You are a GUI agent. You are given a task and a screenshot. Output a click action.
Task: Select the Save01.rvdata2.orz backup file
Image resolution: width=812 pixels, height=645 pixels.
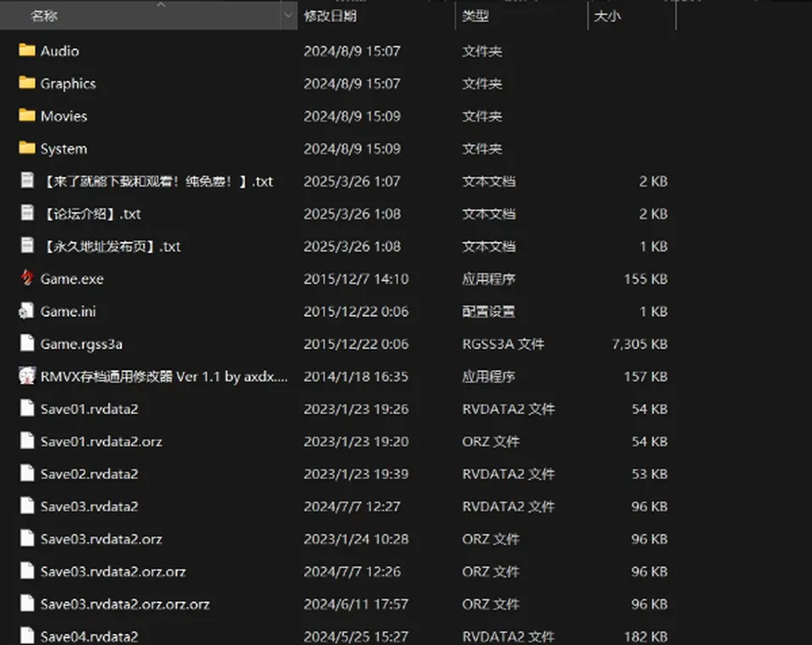click(x=101, y=441)
